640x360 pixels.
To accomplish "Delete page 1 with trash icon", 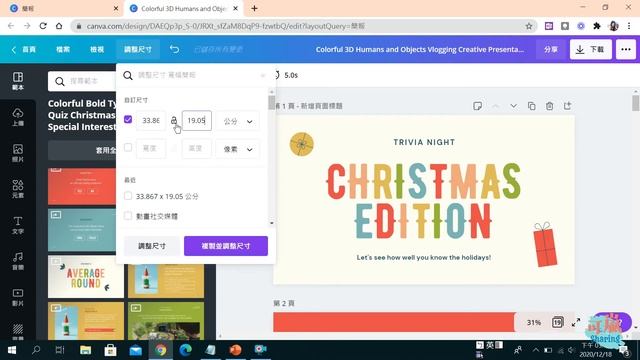I will 549,106.
